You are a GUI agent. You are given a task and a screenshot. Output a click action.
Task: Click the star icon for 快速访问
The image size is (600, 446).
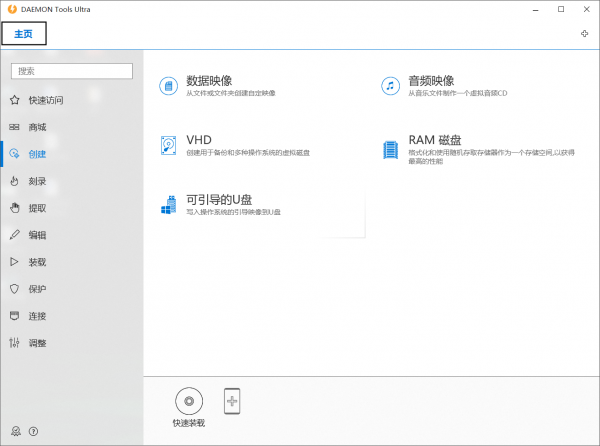pos(15,100)
